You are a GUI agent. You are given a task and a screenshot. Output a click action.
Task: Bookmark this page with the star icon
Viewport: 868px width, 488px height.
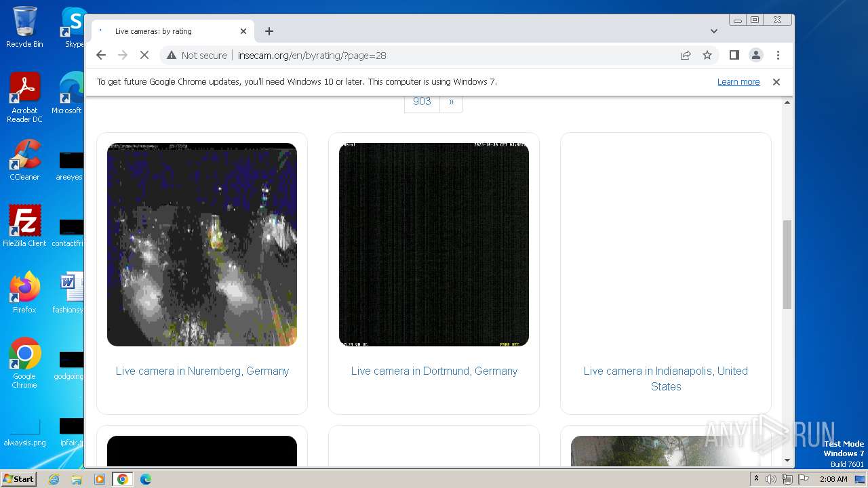[x=707, y=55]
